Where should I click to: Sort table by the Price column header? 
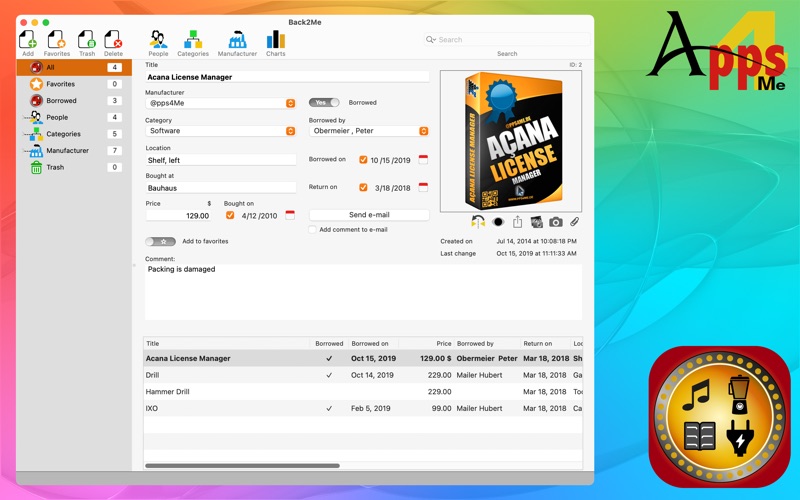coord(427,343)
